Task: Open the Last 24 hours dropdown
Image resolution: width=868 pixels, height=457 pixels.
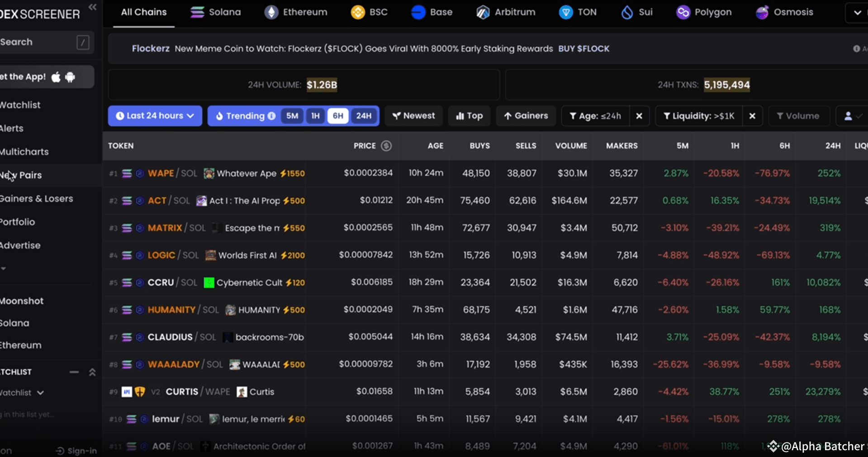Action: click(x=155, y=116)
